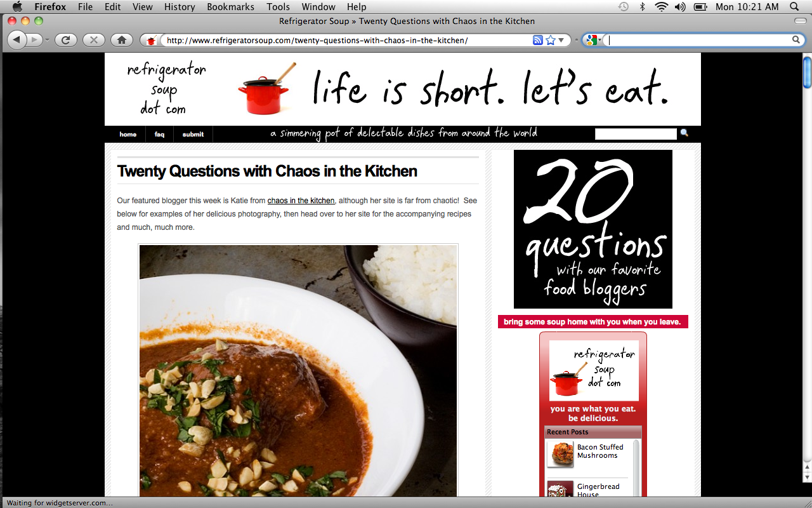This screenshot has height=508, width=812.
Task: Open the Google search engine dropdown
Action: point(593,40)
